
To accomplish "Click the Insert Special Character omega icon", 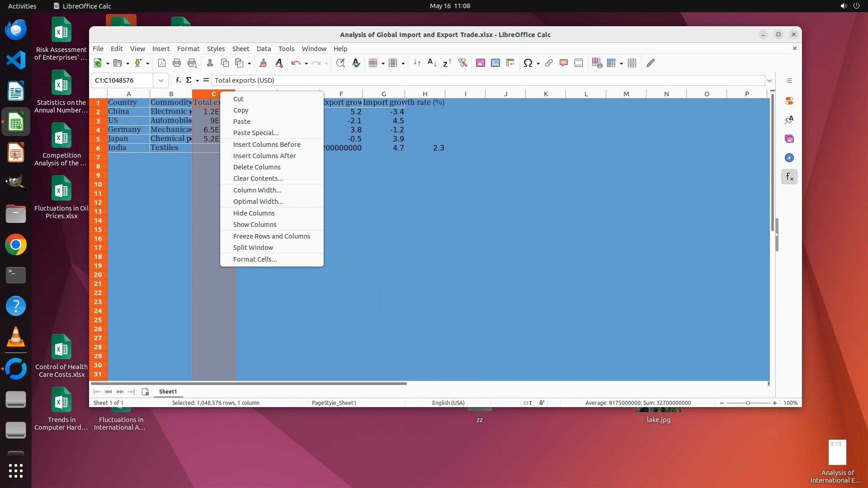I will pos(527,63).
